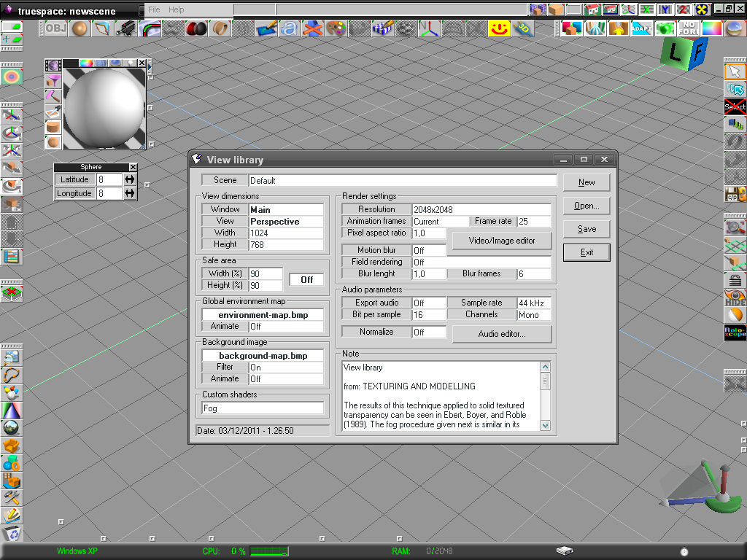This screenshot has width=747, height=560.
Task: Click the Open... button
Action: [587, 206]
